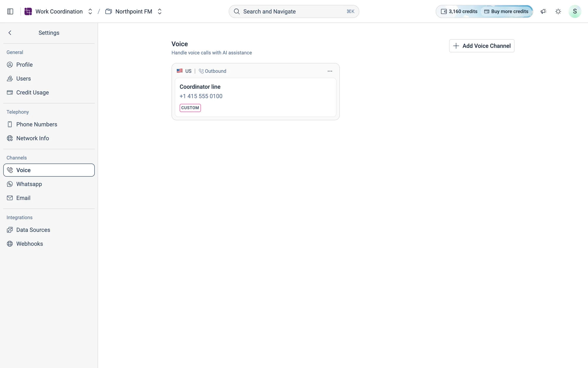Expand the Northpoint FM project switcher
Viewport: 588px width, 368px height.
tap(160, 11)
